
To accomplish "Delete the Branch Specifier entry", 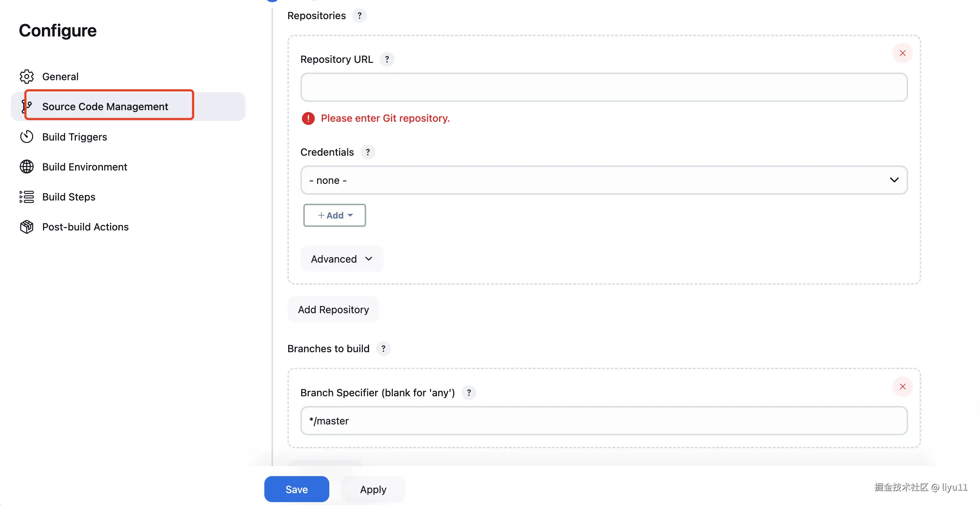I will [x=902, y=387].
